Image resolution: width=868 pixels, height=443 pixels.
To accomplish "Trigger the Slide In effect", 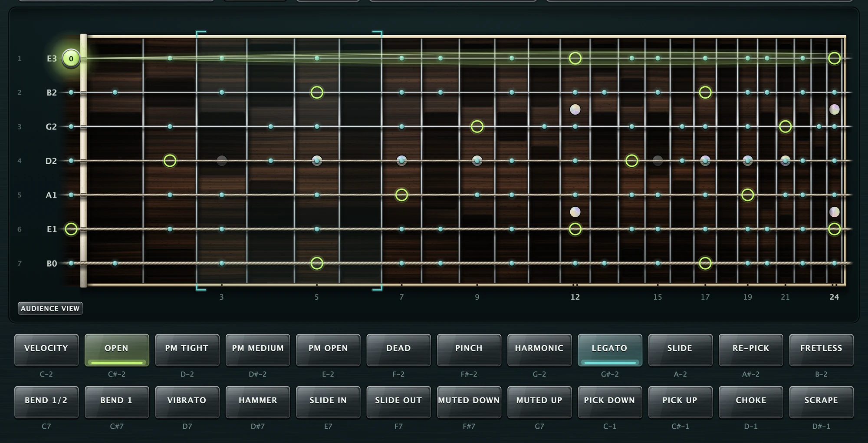I will point(328,402).
